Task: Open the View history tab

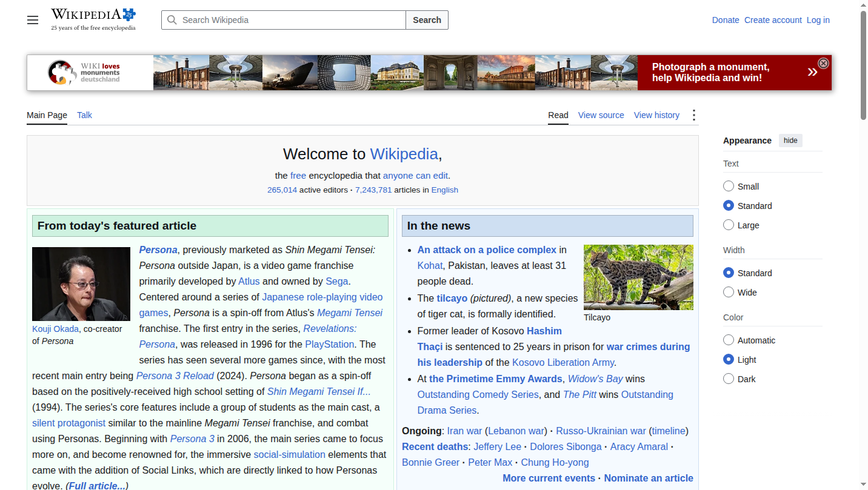Action: [x=656, y=115]
